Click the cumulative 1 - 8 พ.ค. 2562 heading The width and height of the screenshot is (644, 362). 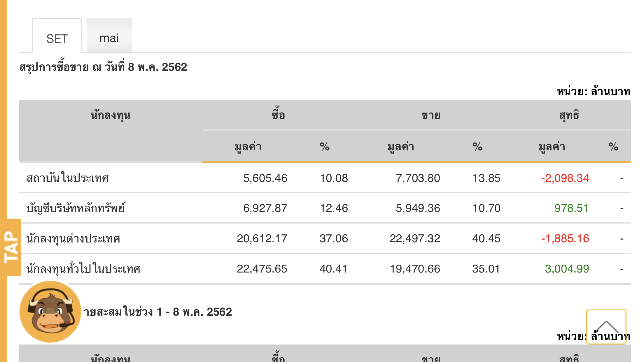click(157, 312)
